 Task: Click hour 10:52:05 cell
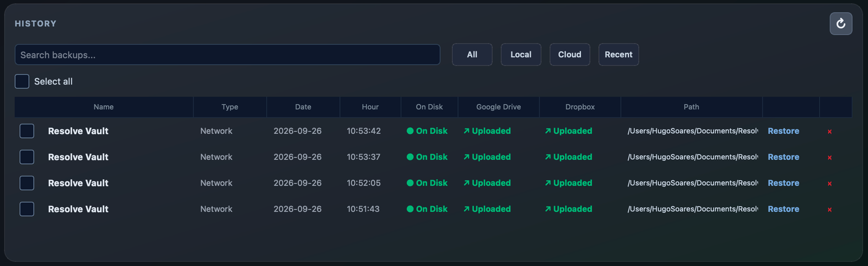364,183
